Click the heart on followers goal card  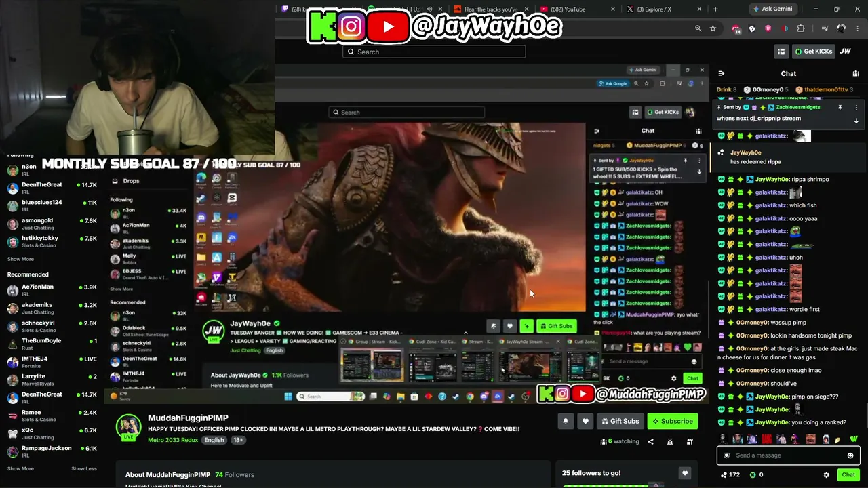tap(685, 473)
